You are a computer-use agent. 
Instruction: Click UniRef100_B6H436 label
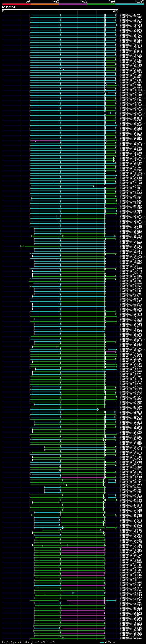(x=131, y=273)
